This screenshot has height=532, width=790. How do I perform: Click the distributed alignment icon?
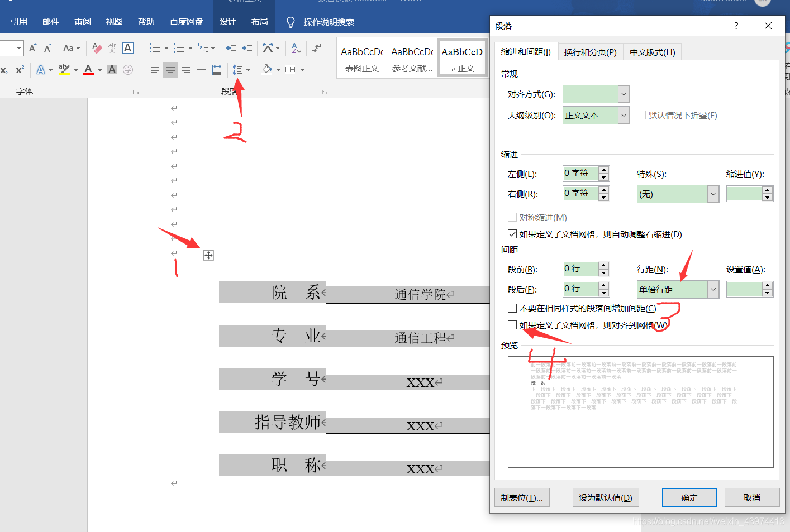[217, 70]
